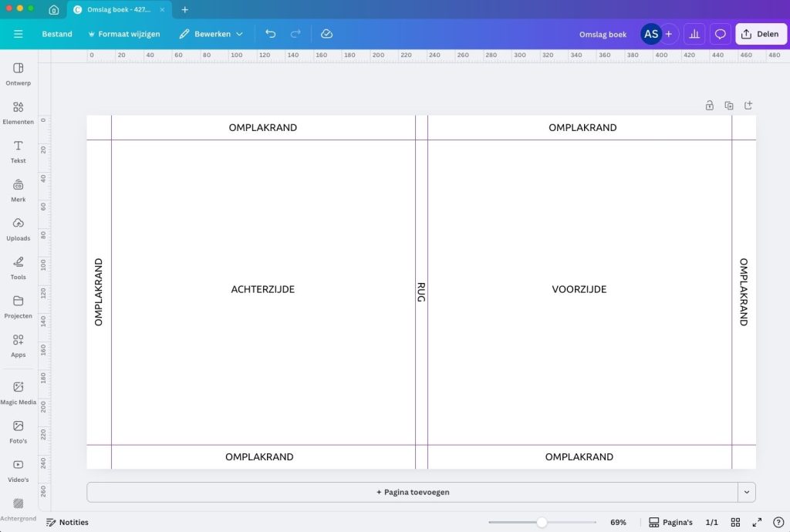Open the Achtergrond panel
The image size is (790, 532).
pos(19,510)
